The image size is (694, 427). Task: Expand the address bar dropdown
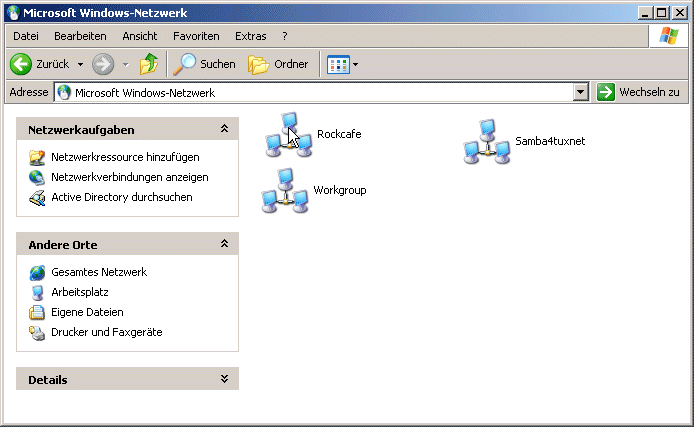pyautogui.click(x=580, y=92)
